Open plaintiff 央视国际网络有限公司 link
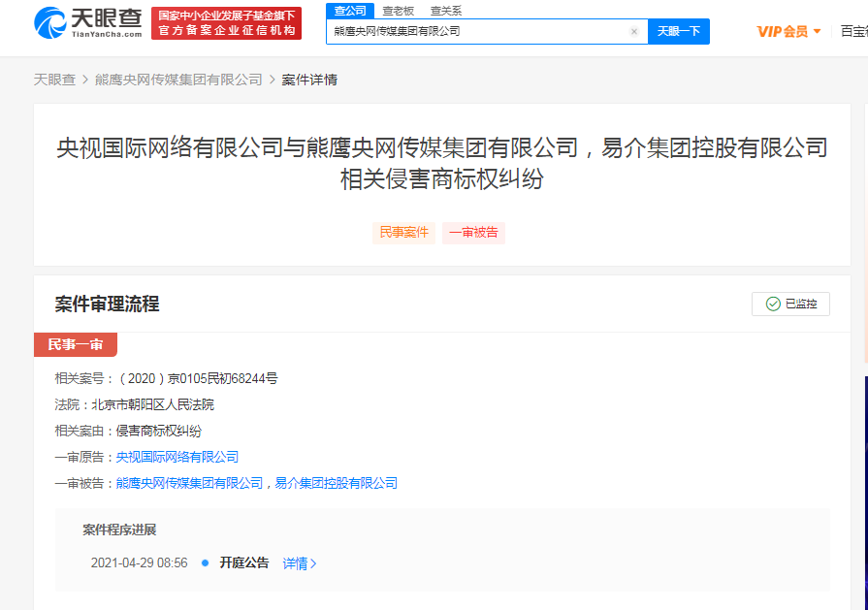Viewport: 868px width, 610px height. [177, 457]
